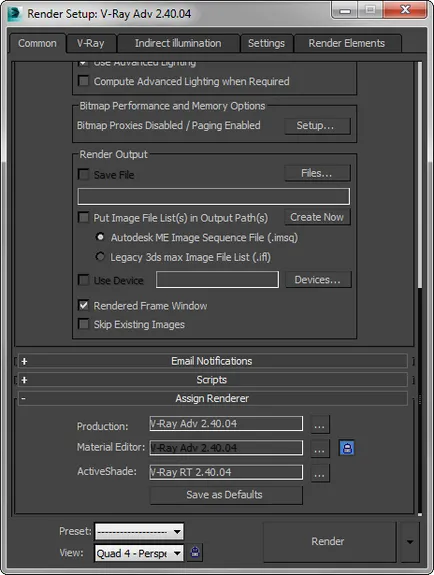Image resolution: width=434 pixels, height=575 pixels.
Task: Click Save as Defaults button
Action: coord(226,495)
